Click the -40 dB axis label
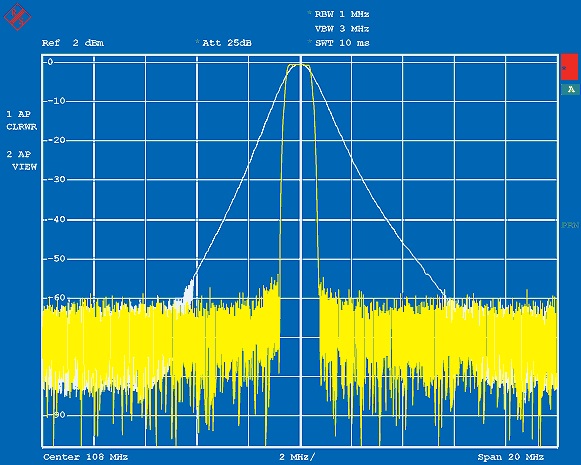 click(x=54, y=219)
